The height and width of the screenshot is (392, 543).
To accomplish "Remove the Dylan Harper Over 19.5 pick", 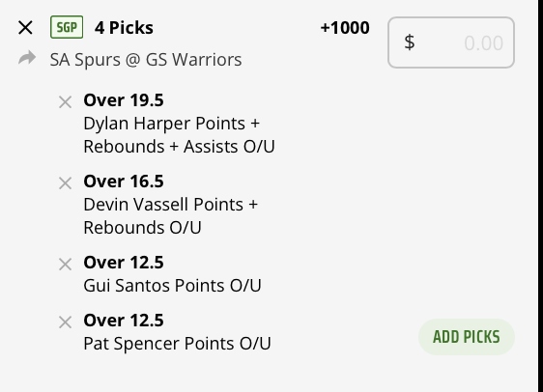I will (65, 102).
